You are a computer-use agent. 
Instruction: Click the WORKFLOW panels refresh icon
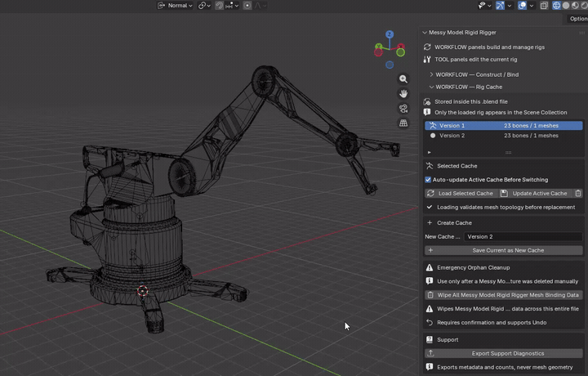[x=427, y=47]
